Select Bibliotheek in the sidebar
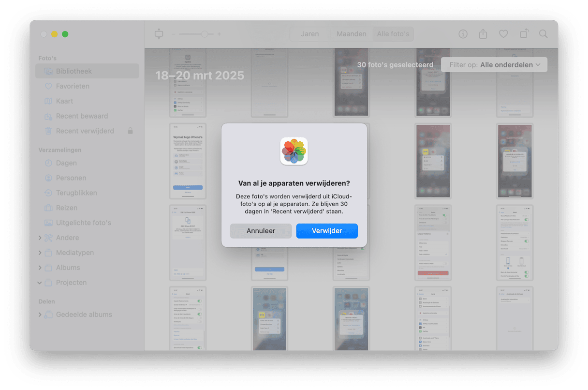The image size is (588, 390). [73, 71]
